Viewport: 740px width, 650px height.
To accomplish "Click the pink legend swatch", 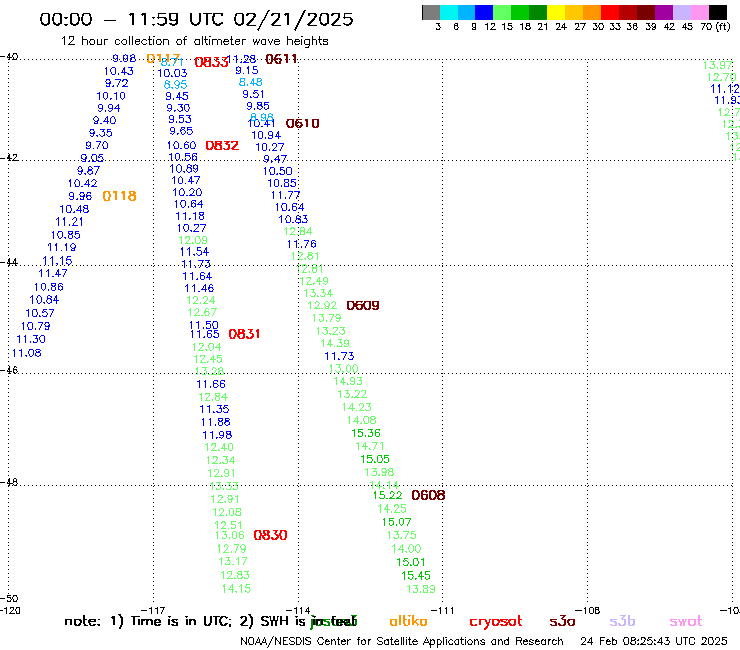I will tap(700, 12).
